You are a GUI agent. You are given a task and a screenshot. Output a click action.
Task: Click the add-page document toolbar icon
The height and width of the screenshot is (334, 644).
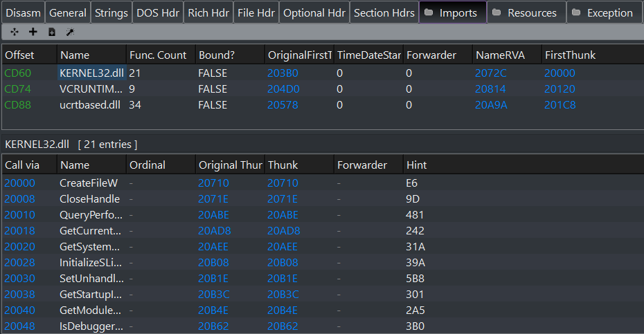[52, 32]
